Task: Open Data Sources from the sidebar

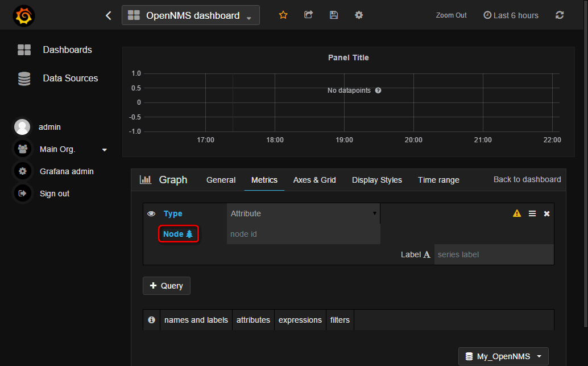Action: pos(71,78)
